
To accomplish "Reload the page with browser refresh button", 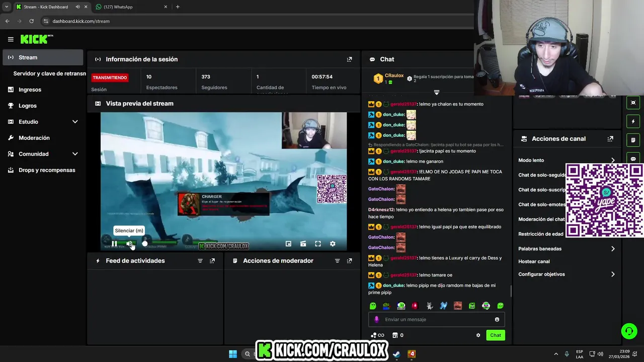I will coord(32,21).
